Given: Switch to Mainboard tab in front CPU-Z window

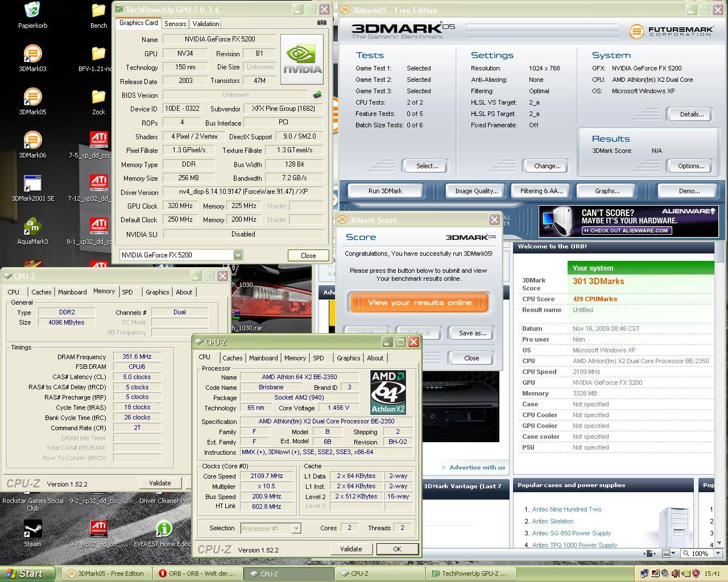Looking at the screenshot, I should (263, 358).
